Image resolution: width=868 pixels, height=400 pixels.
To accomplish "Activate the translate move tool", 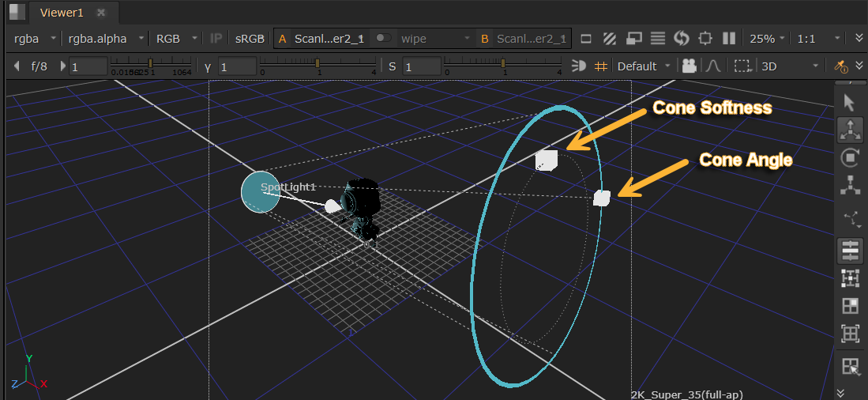I will tap(850, 130).
